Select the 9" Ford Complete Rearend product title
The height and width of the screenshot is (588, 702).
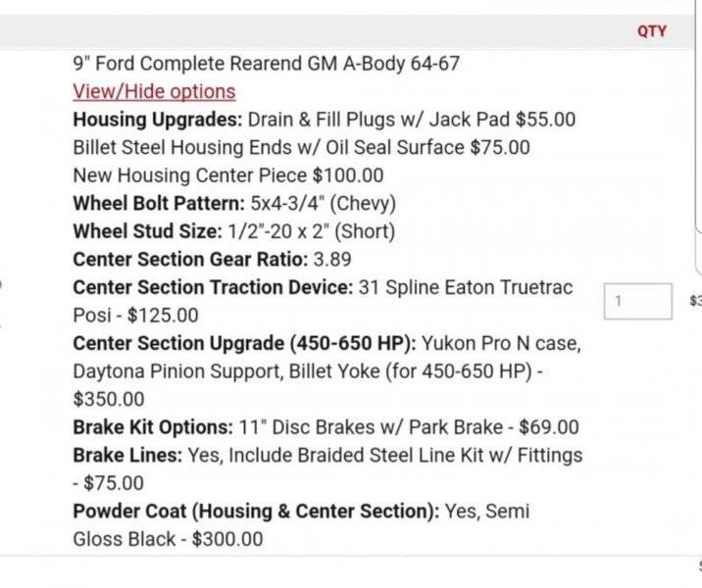click(x=267, y=64)
